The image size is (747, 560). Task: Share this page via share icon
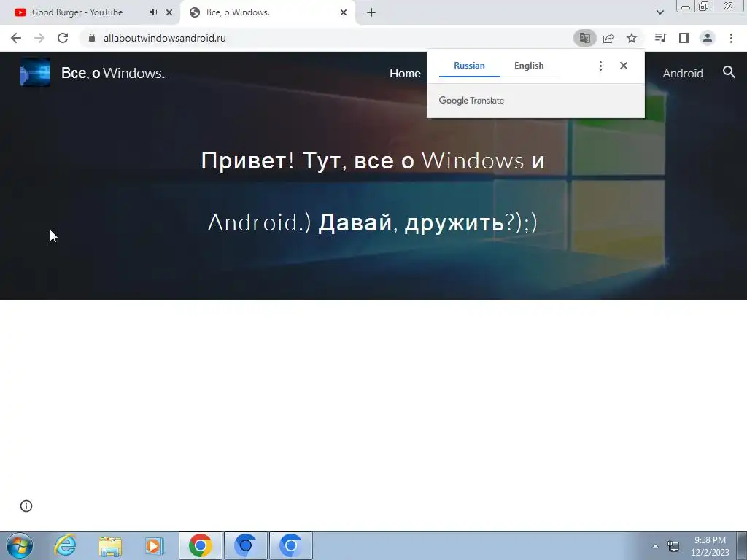pos(608,38)
